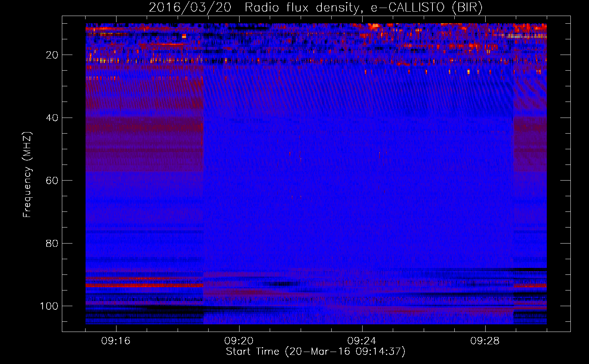Image resolution: width=589 pixels, height=364 pixels.
Task: Click the '20' frequency tick label
Action: tap(52, 55)
